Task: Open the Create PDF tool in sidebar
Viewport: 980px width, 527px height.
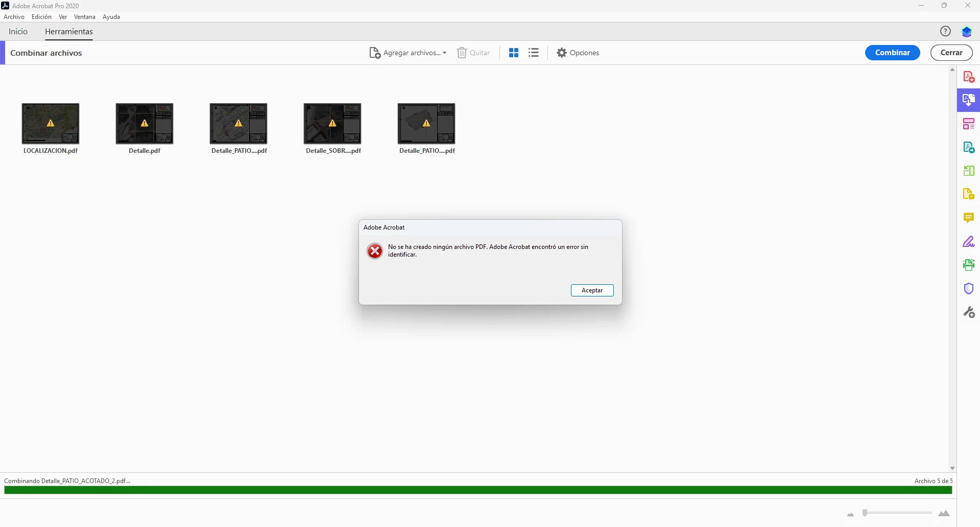Action: click(968, 77)
